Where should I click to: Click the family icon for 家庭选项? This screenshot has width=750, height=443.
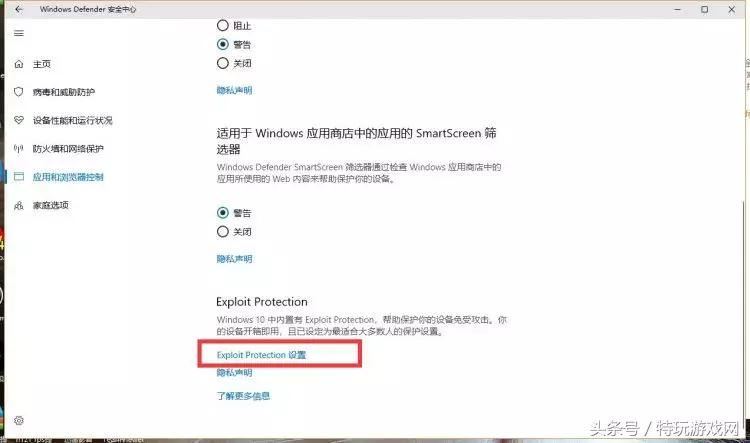(x=19, y=205)
